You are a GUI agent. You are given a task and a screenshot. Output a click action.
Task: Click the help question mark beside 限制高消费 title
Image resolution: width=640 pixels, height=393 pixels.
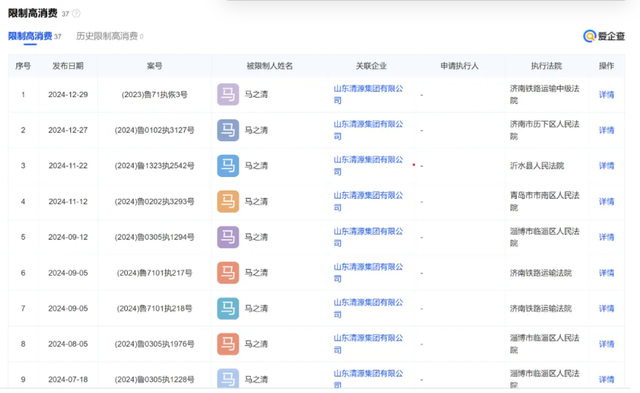pyautogui.click(x=76, y=13)
